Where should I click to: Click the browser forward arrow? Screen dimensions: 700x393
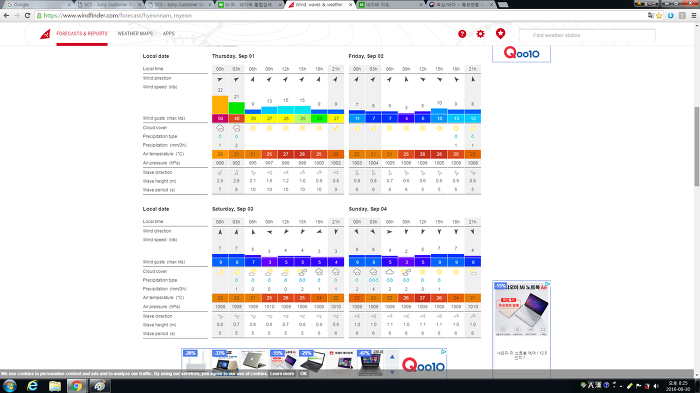pyautogui.click(x=17, y=15)
